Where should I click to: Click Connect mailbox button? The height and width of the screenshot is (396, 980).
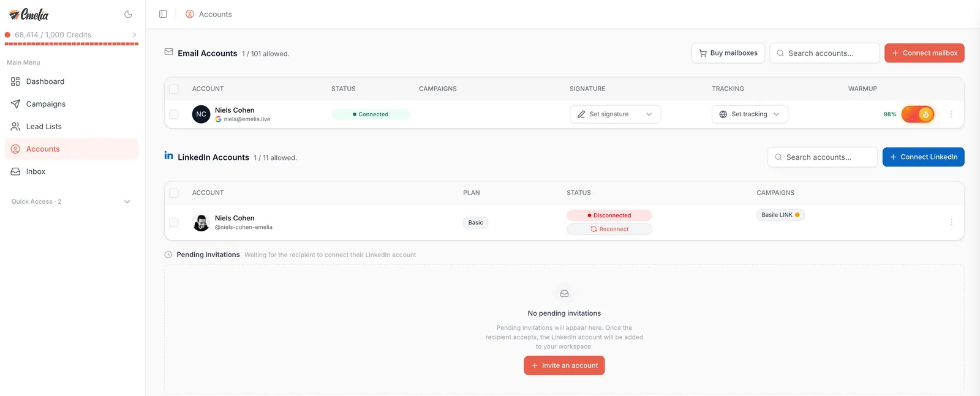924,53
